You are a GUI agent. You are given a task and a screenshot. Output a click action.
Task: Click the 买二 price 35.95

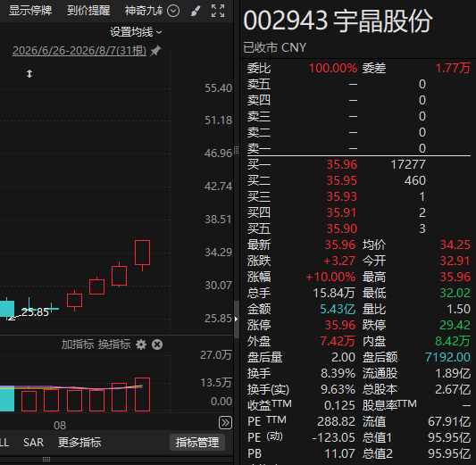(342, 181)
